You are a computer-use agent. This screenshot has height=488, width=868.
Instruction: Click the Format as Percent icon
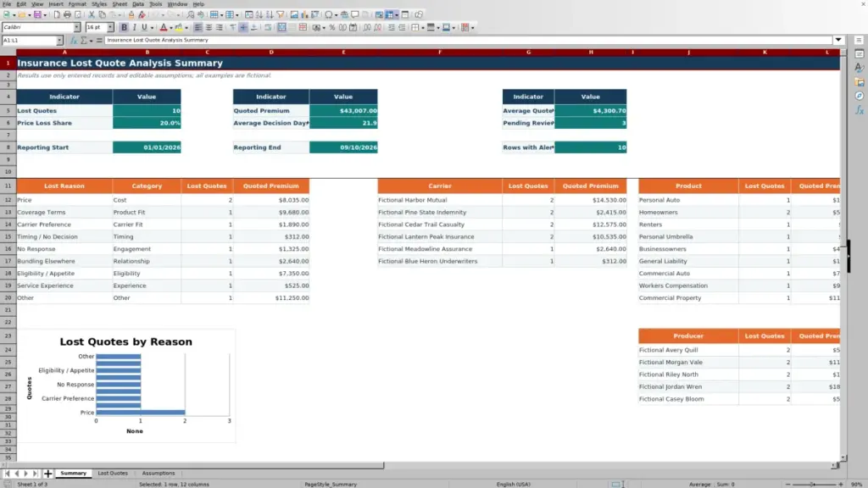[332, 28]
